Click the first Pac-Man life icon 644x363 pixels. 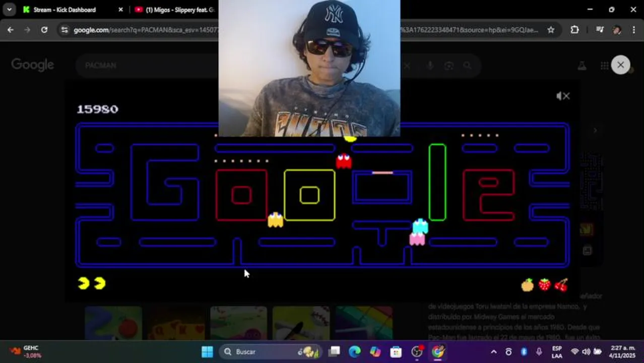[x=84, y=283]
